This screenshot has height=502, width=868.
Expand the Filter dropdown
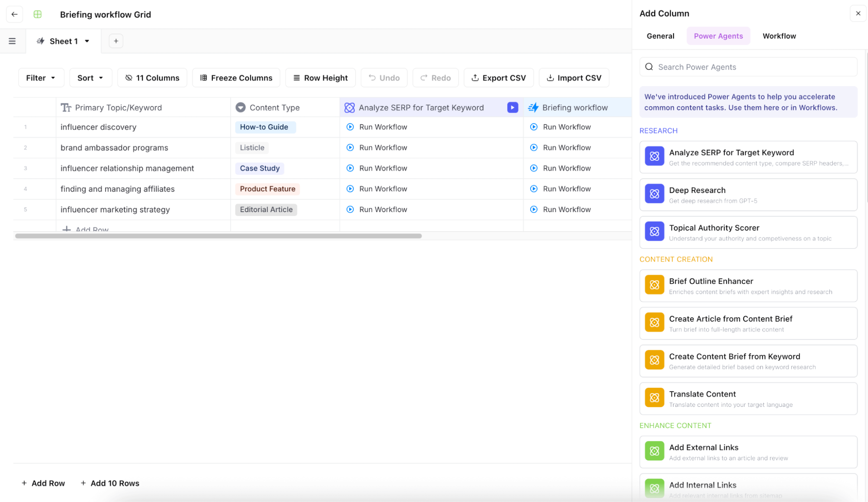(41, 78)
